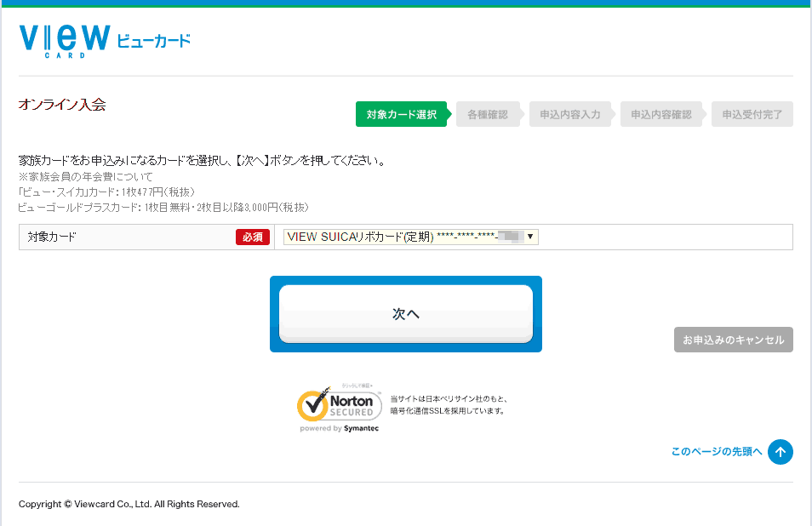Click the blue up-arrow circle icon

click(x=780, y=452)
